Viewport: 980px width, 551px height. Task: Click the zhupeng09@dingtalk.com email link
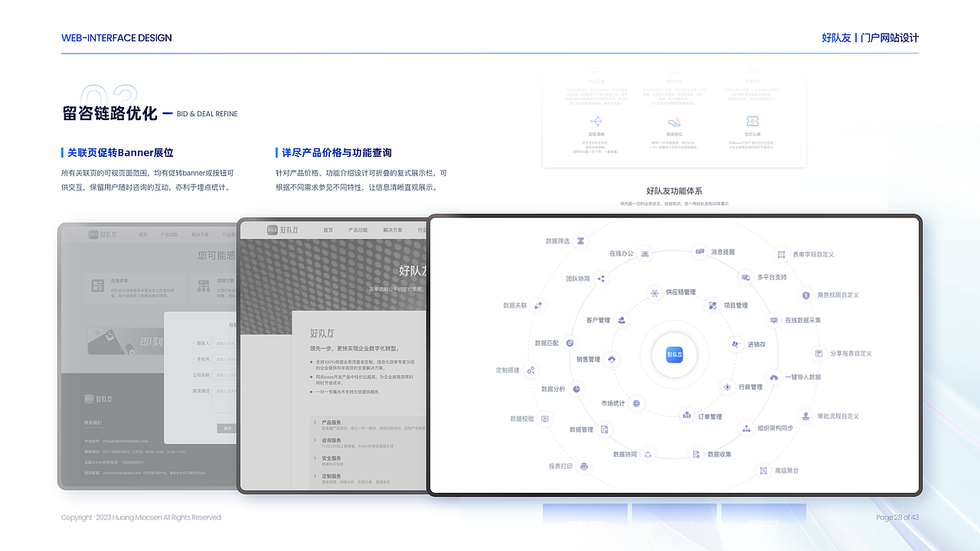click(x=126, y=441)
